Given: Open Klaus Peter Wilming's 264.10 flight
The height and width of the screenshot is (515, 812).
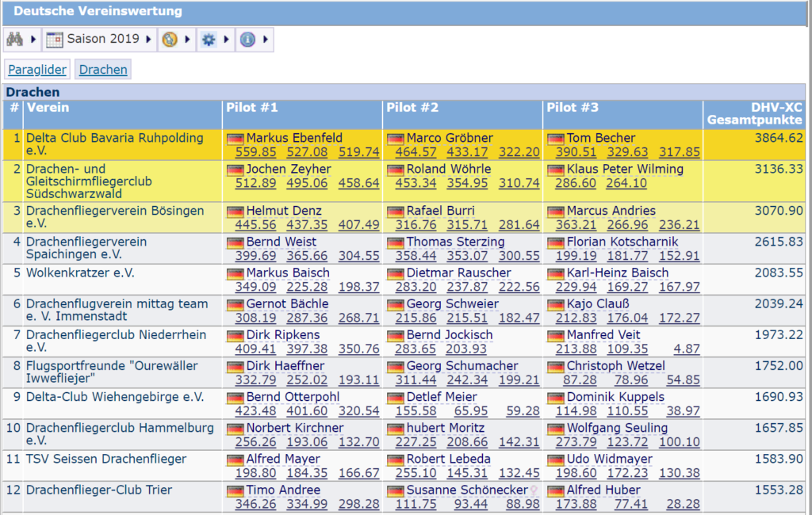Looking at the screenshot, I should coord(626,183).
